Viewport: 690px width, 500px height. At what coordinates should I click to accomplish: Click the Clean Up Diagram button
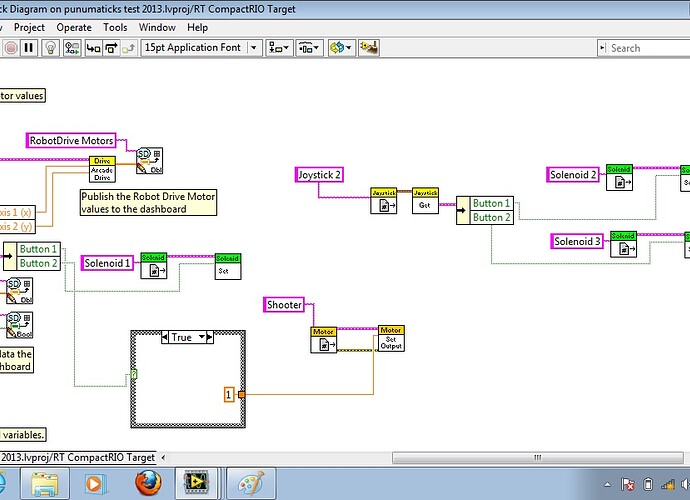(369, 48)
